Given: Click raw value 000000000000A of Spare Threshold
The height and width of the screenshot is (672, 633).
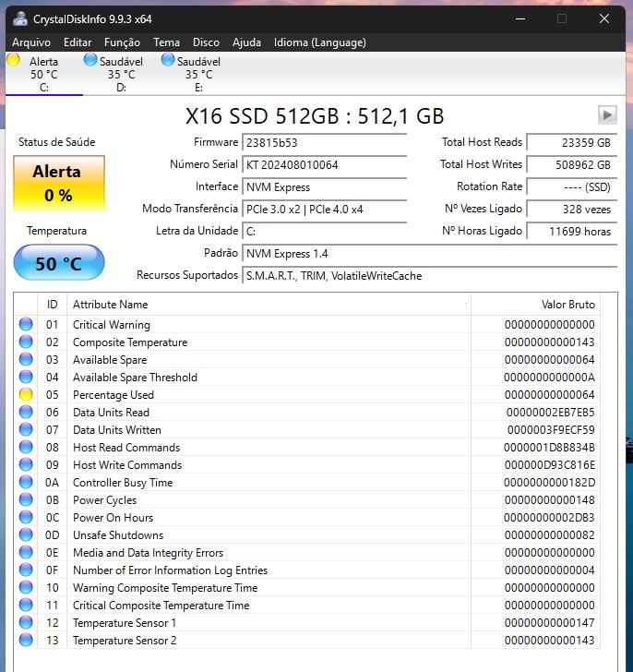Looking at the screenshot, I should (549, 378).
